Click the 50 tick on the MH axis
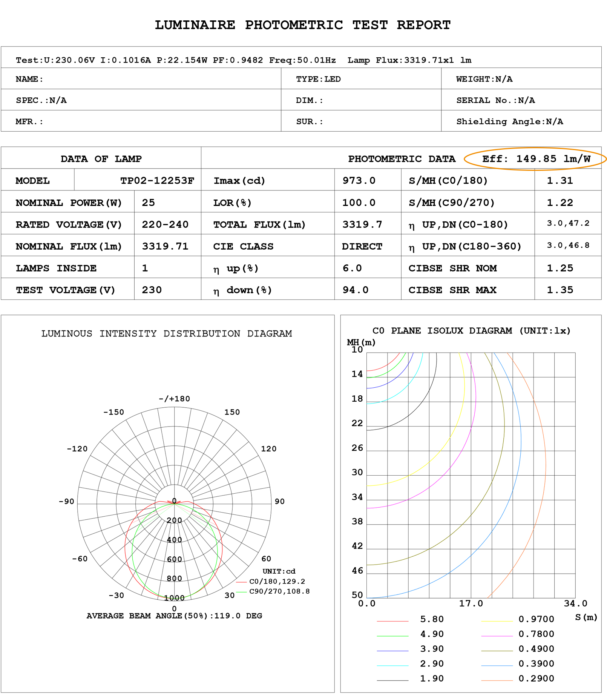 coord(357,595)
